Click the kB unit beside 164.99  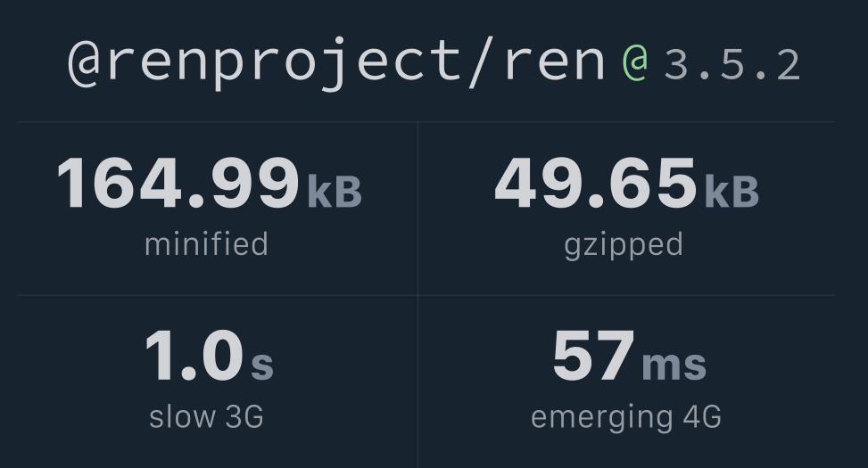click(335, 191)
